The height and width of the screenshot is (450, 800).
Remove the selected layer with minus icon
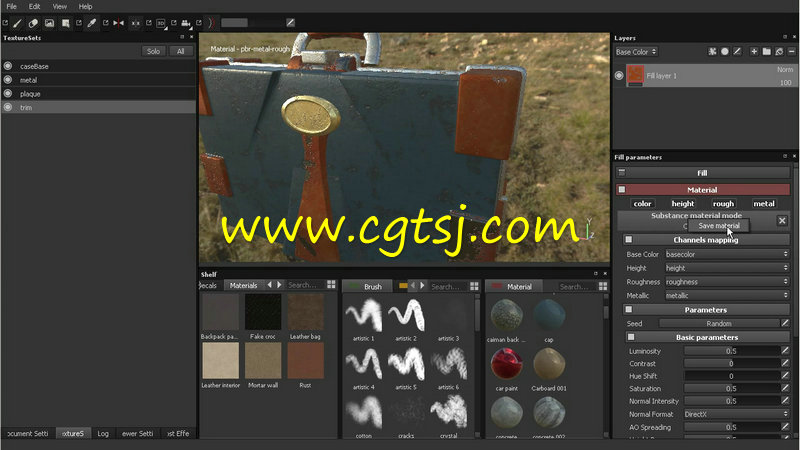(791, 52)
